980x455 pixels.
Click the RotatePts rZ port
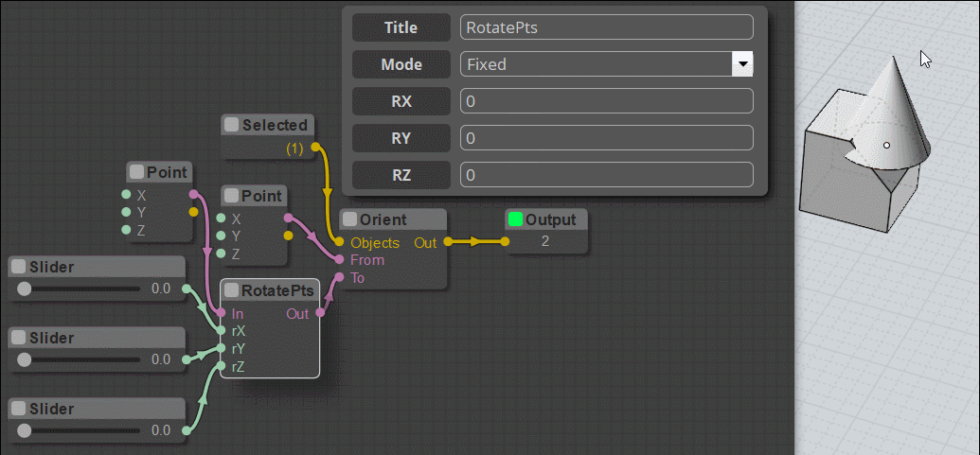pyautogui.click(x=221, y=366)
